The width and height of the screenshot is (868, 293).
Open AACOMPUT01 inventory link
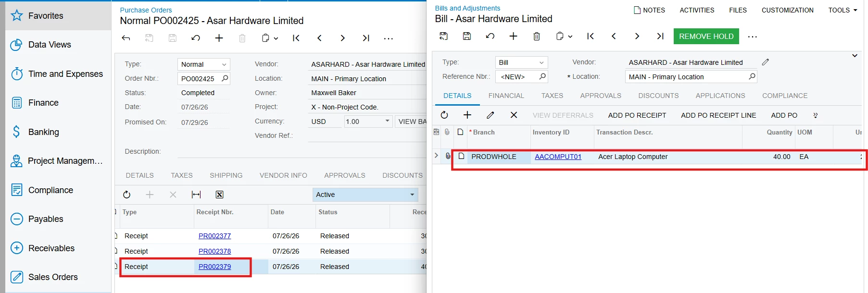[558, 157]
